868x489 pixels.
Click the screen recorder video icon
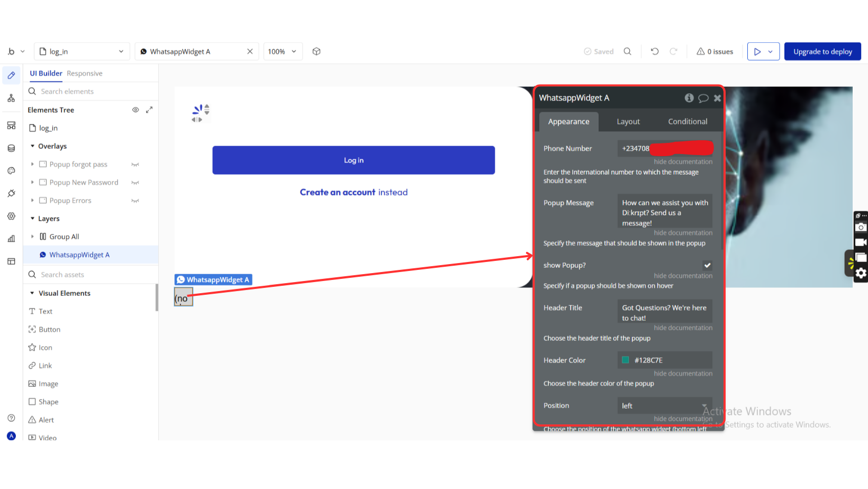[861, 242]
